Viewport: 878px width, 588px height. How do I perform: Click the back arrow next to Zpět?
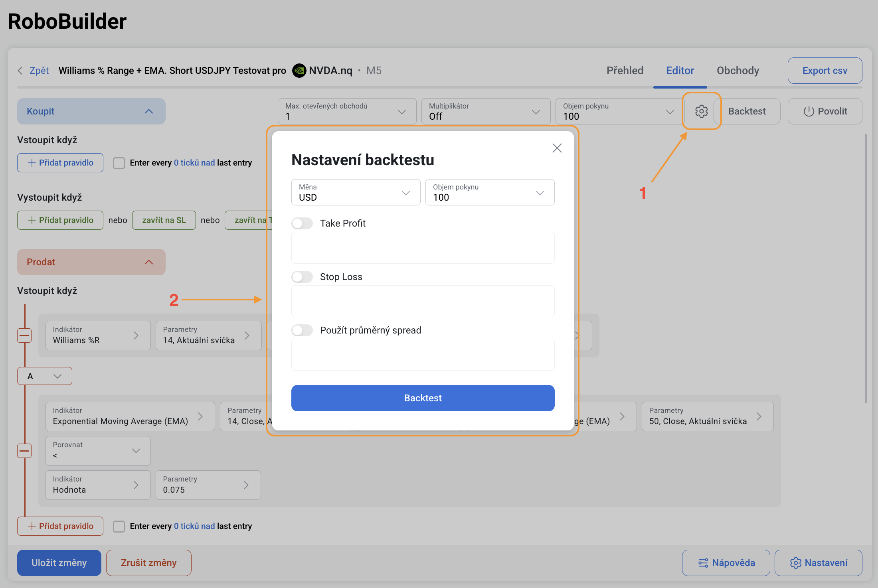pos(20,71)
